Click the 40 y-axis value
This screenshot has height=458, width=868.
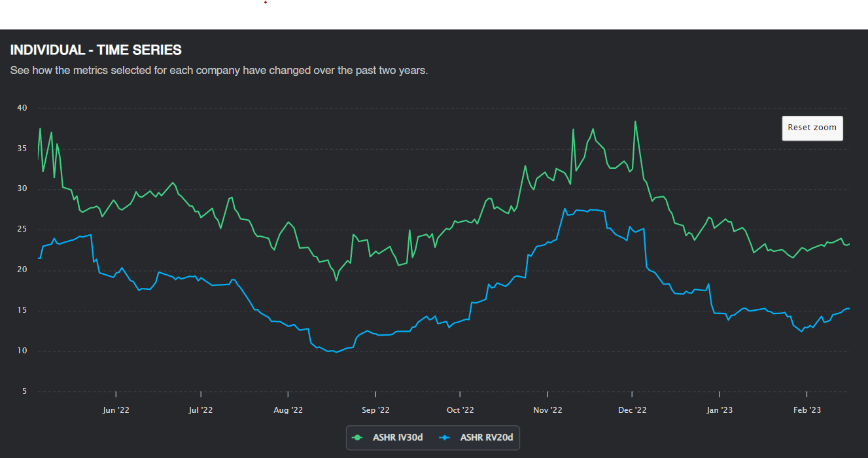(22, 108)
